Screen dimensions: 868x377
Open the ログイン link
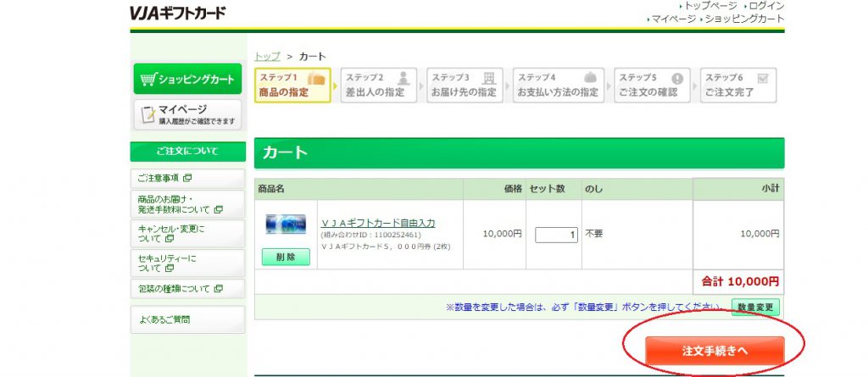(x=766, y=6)
